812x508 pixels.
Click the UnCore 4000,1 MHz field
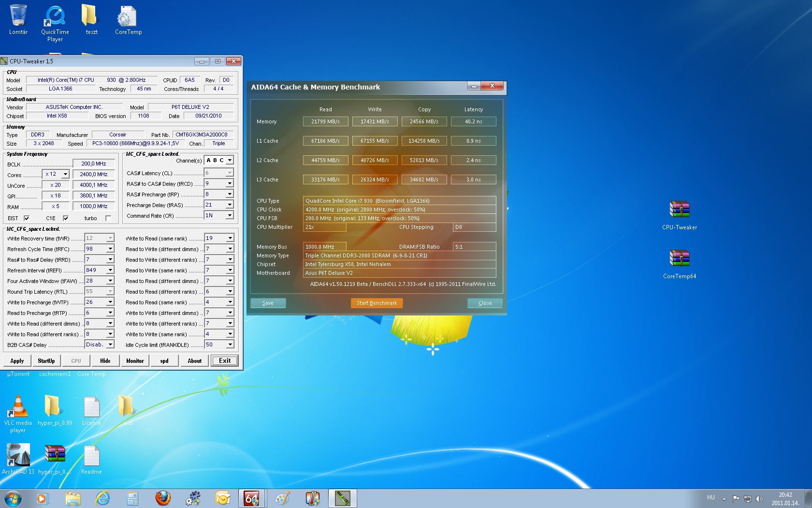coord(94,185)
